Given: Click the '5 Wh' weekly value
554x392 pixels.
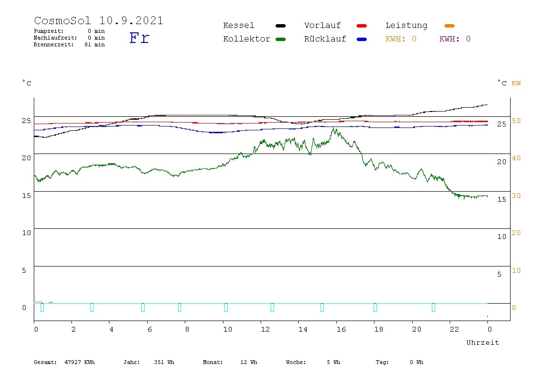Looking at the screenshot, I should coord(333,362).
